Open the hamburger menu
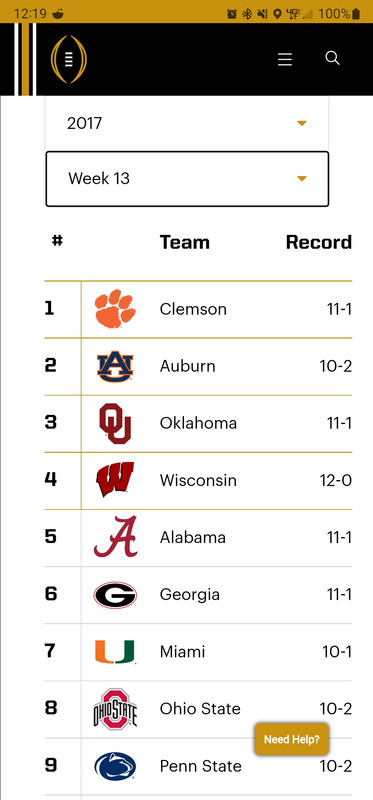This screenshot has height=800, width=373. pyautogui.click(x=285, y=60)
